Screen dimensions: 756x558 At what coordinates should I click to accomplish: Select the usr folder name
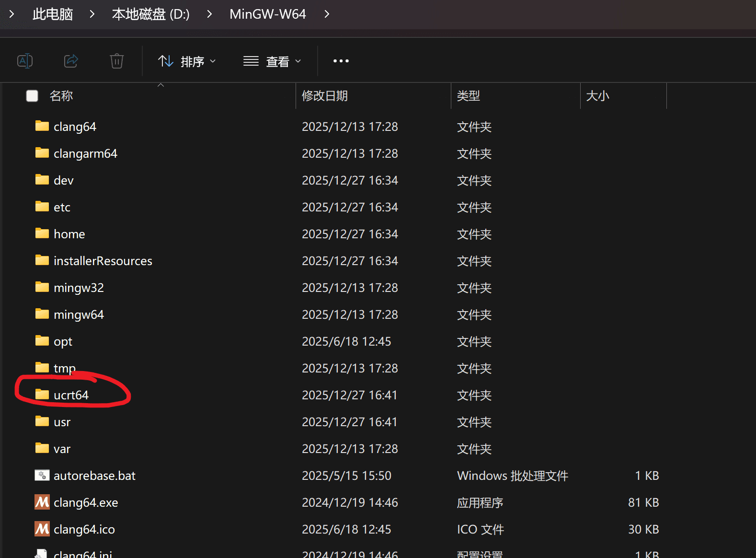point(62,422)
